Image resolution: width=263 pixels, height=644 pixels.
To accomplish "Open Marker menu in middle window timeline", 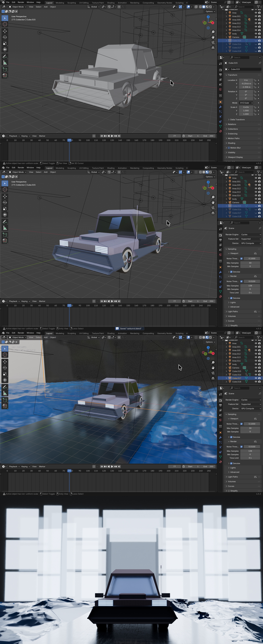I will pos(42,301).
